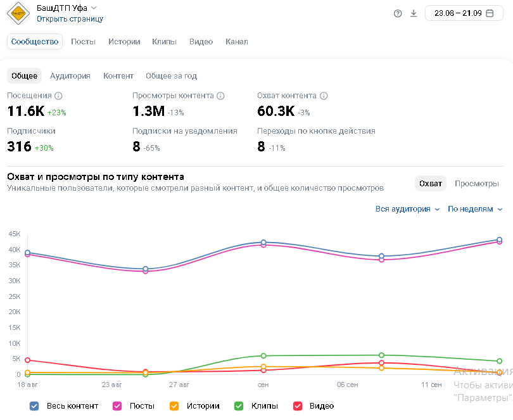The width and height of the screenshot is (513, 420).
Task: Open the help question mark icon
Action: [x=398, y=13]
